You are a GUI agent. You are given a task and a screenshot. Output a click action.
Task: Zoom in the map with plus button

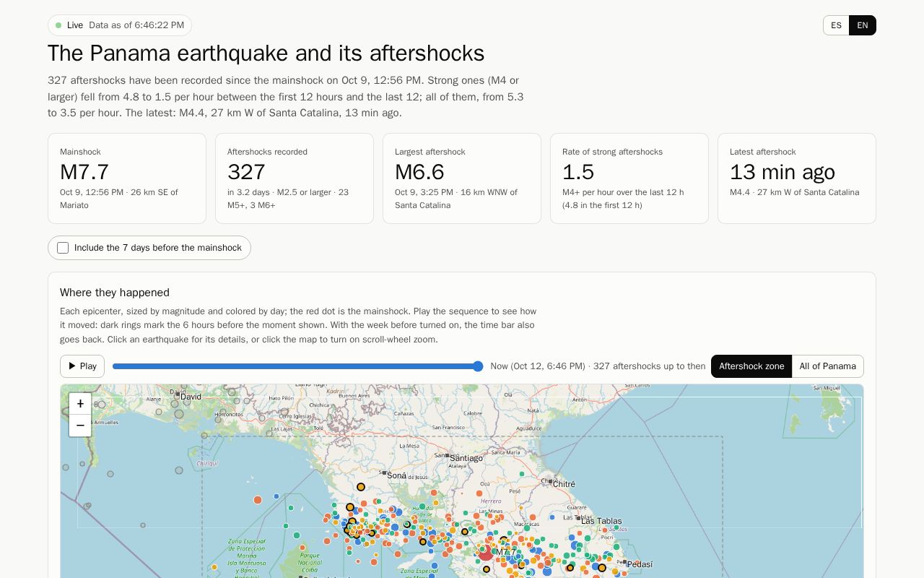point(80,404)
